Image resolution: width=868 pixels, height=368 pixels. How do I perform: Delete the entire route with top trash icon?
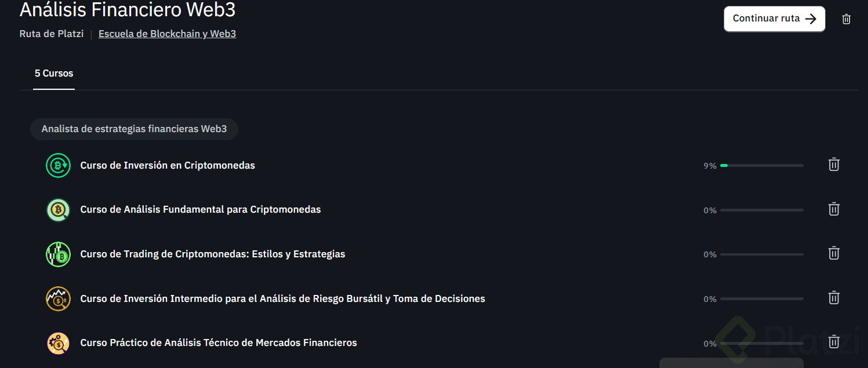[x=846, y=19]
